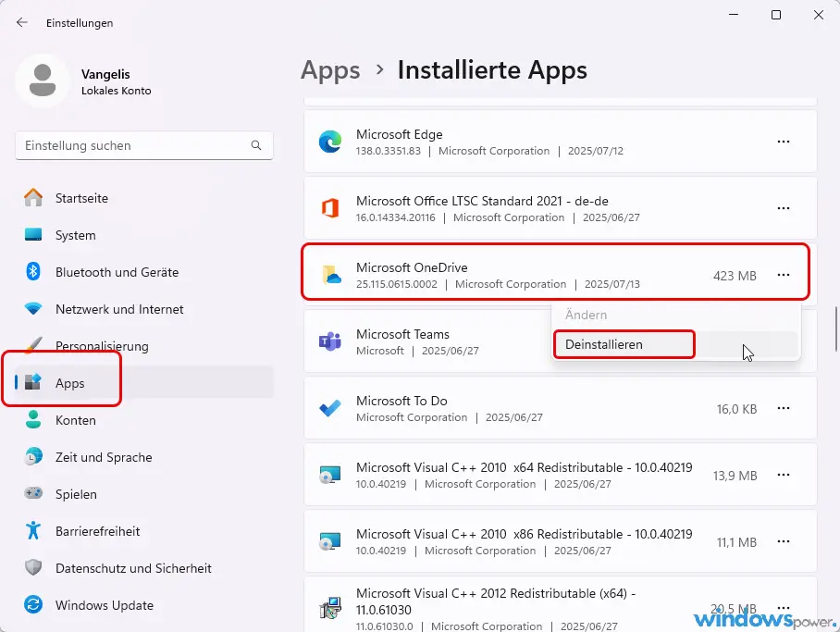Choose Deinstallieren in the context menu
The height and width of the screenshot is (632, 840).
[x=676, y=344]
